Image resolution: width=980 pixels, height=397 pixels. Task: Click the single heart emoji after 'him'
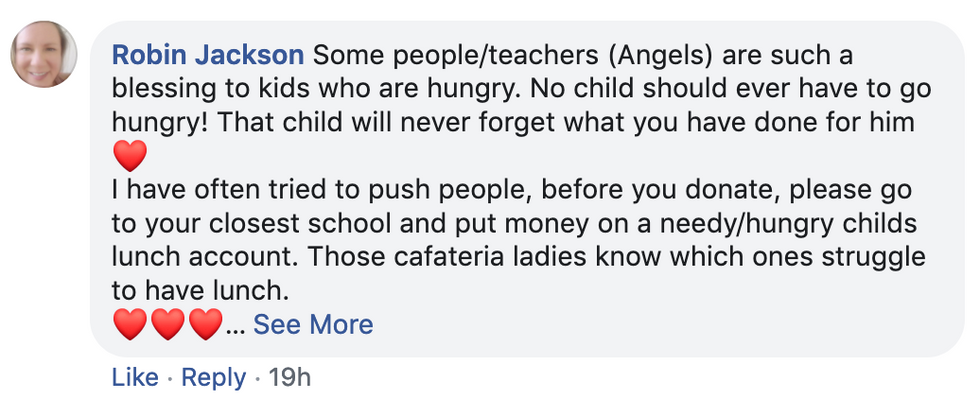[130, 156]
